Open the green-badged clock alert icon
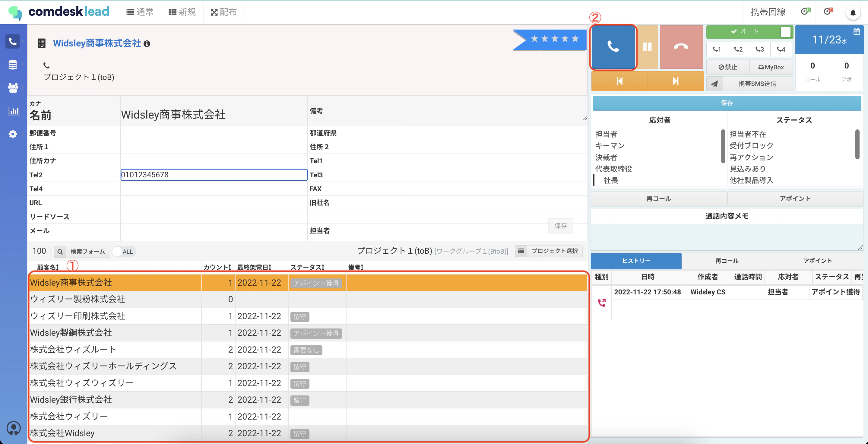The width and height of the screenshot is (868, 444). tap(805, 11)
